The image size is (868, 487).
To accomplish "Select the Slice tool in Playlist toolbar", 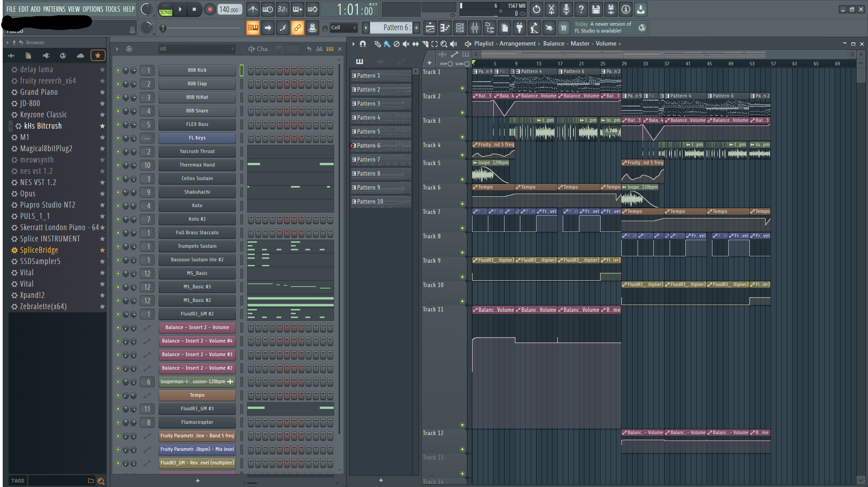I will point(425,44).
